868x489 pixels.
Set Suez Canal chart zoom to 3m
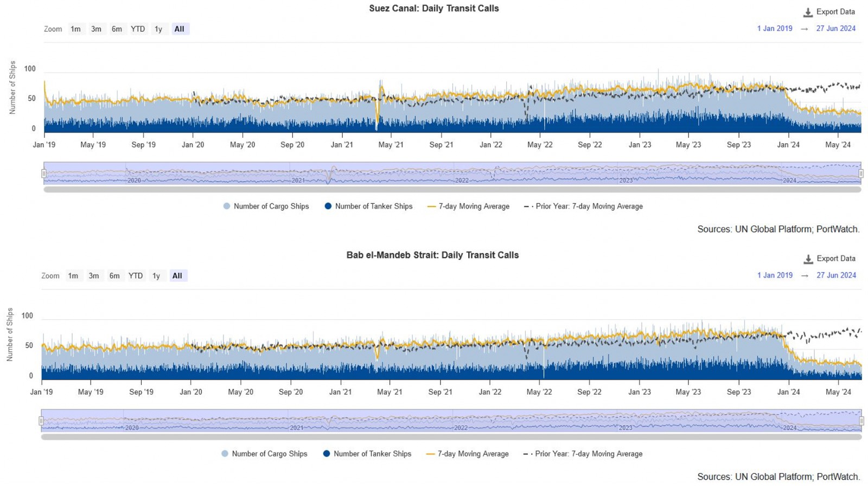[96, 29]
